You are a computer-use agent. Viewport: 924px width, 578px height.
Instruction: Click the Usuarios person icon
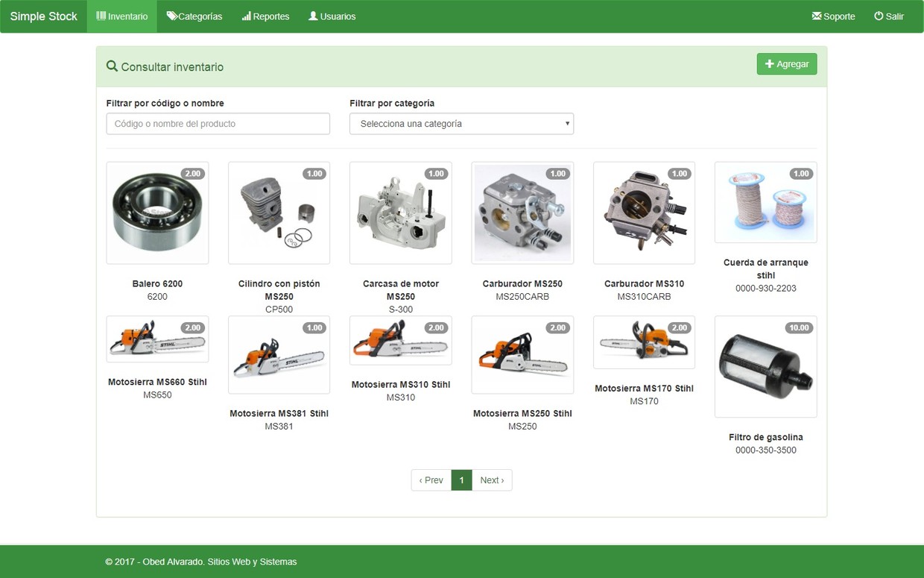coord(311,15)
